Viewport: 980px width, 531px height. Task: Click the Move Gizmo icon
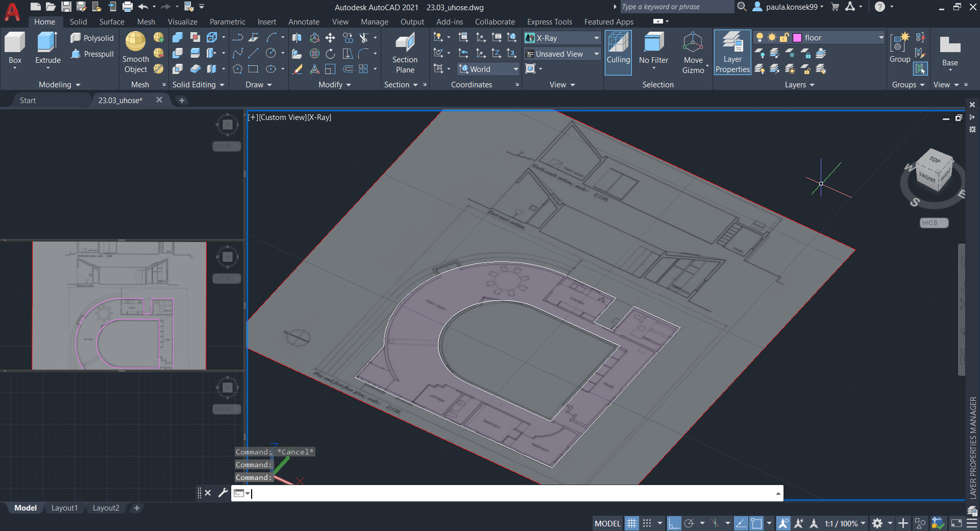point(693,53)
